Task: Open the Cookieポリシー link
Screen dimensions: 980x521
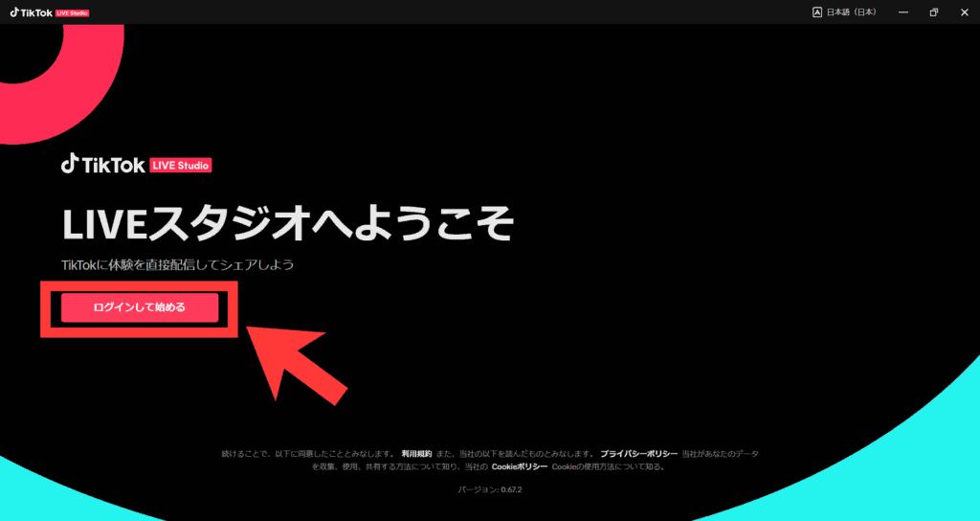Action: point(520,467)
